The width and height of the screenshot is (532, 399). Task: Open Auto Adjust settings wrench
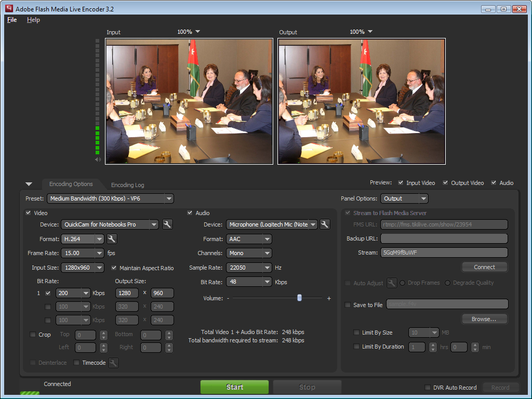click(x=392, y=283)
